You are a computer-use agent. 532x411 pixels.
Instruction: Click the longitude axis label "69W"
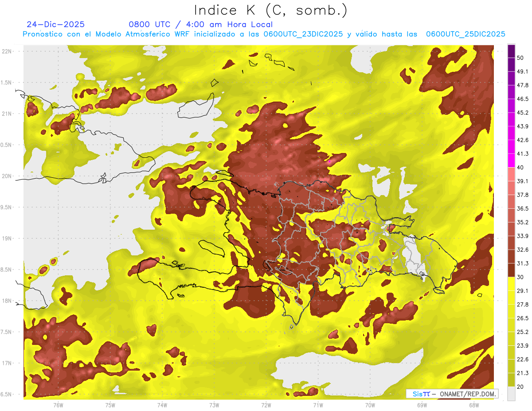pos(422,405)
